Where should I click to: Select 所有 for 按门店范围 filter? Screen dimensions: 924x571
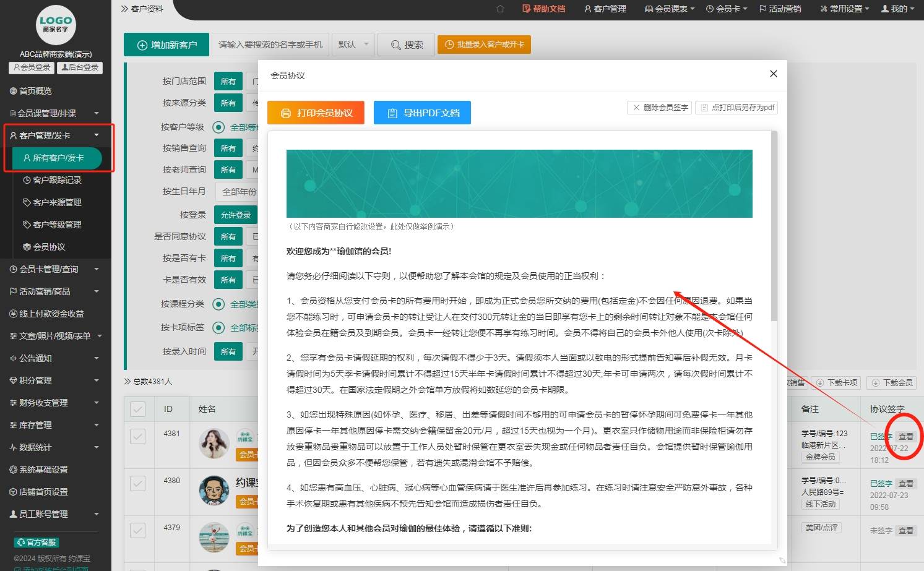(x=228, y=81)
